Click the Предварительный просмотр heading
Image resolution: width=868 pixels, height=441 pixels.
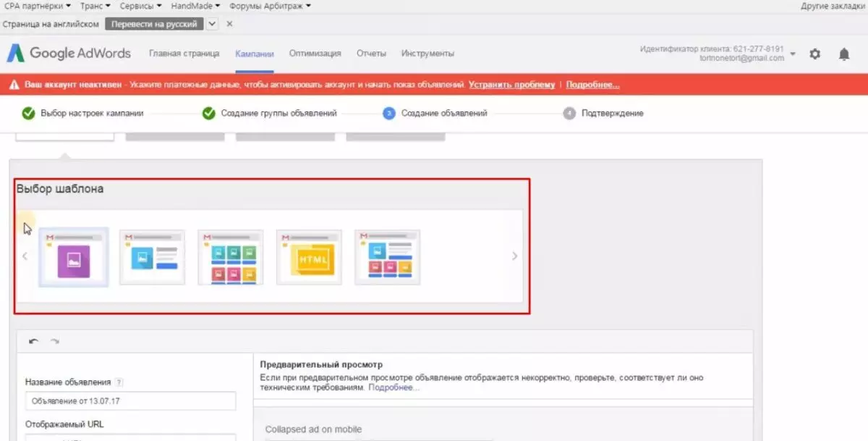click(x=320, y=364)
